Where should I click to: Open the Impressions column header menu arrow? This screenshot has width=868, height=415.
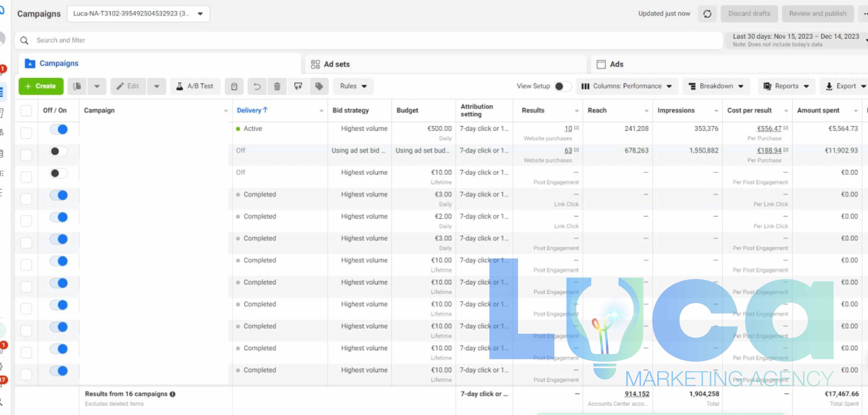click(716, 110)
